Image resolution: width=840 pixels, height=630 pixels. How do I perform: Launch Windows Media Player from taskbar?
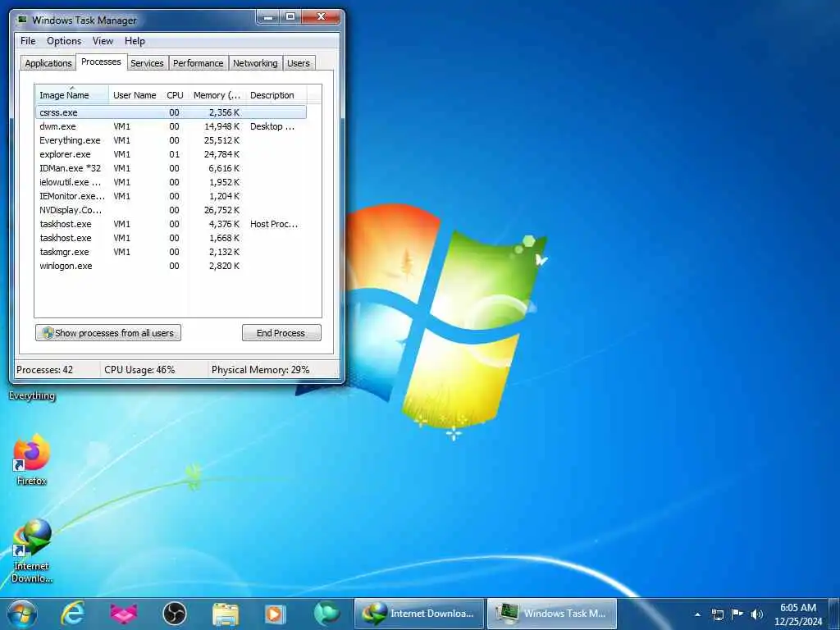coord(276,614)
